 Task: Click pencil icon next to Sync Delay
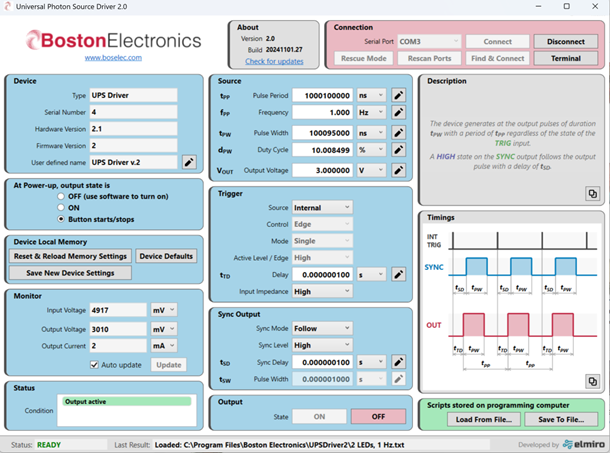(x=398, y=362)
